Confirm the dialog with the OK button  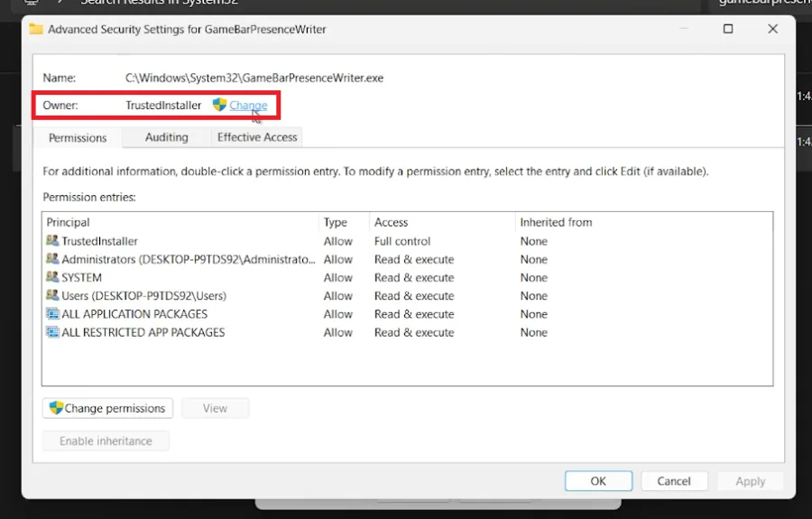(x=598, y=481)
